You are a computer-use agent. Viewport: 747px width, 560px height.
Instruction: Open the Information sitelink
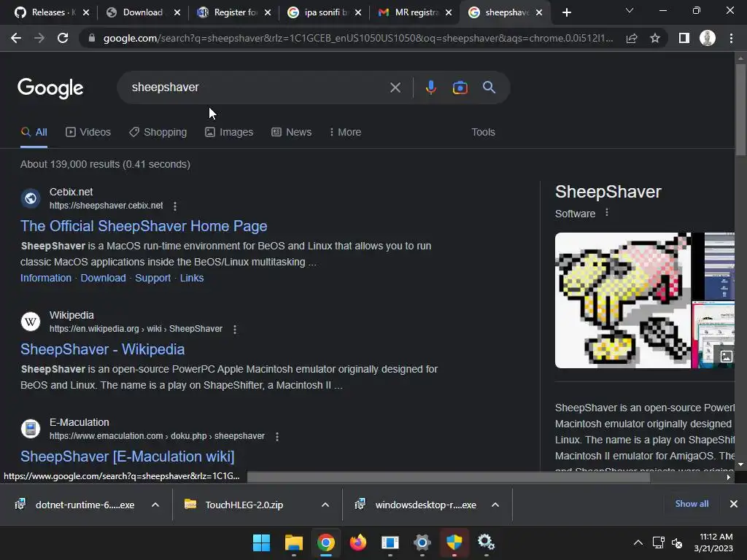46,278
